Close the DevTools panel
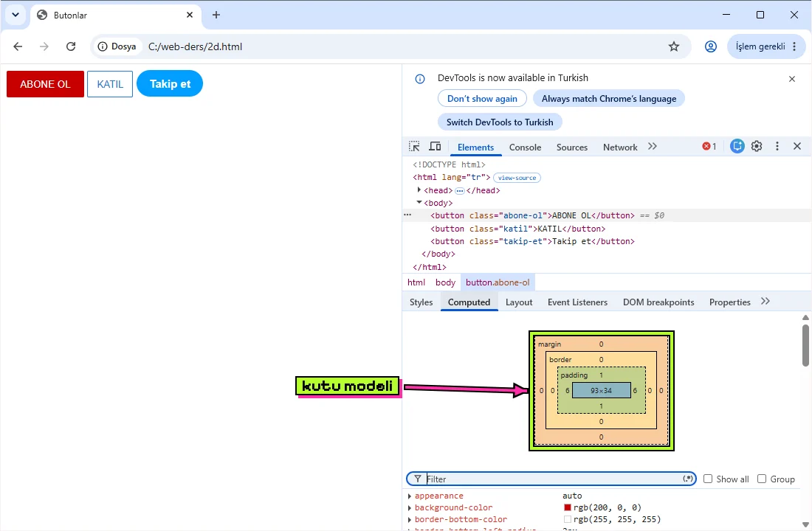812x531 pixels. (797, 147)
